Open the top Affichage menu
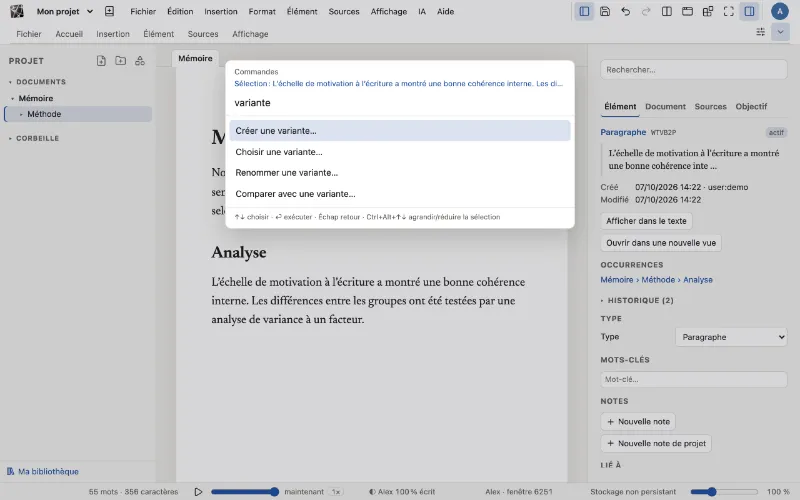The image size is (800, 500). click(389, 11)
